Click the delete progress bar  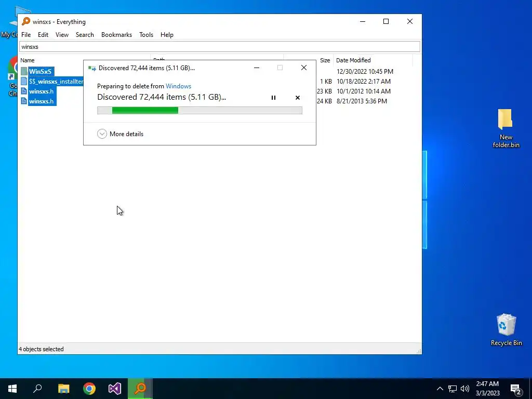pyautogui.click(x=199, y=110)
